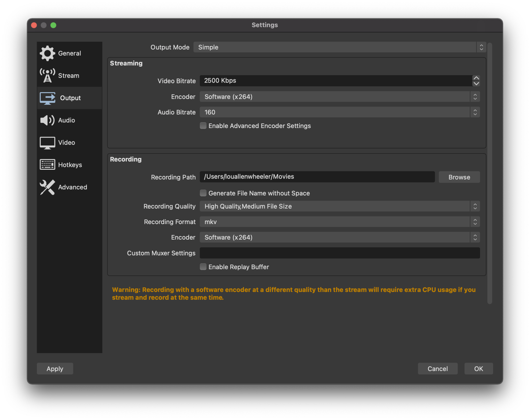Screen dimensions: 530x420
Task: Open Audio settings via speaker icon
Action: tap(47, 120)
